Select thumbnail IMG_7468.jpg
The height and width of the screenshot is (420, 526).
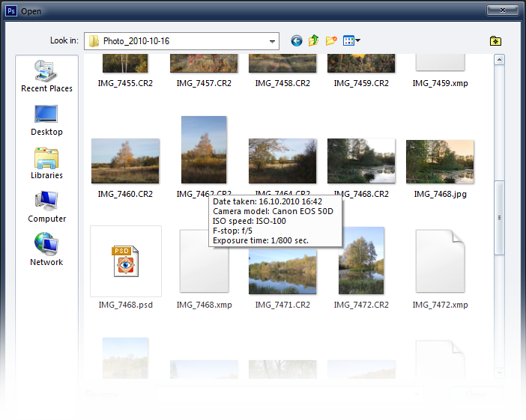tap(440, 162)
